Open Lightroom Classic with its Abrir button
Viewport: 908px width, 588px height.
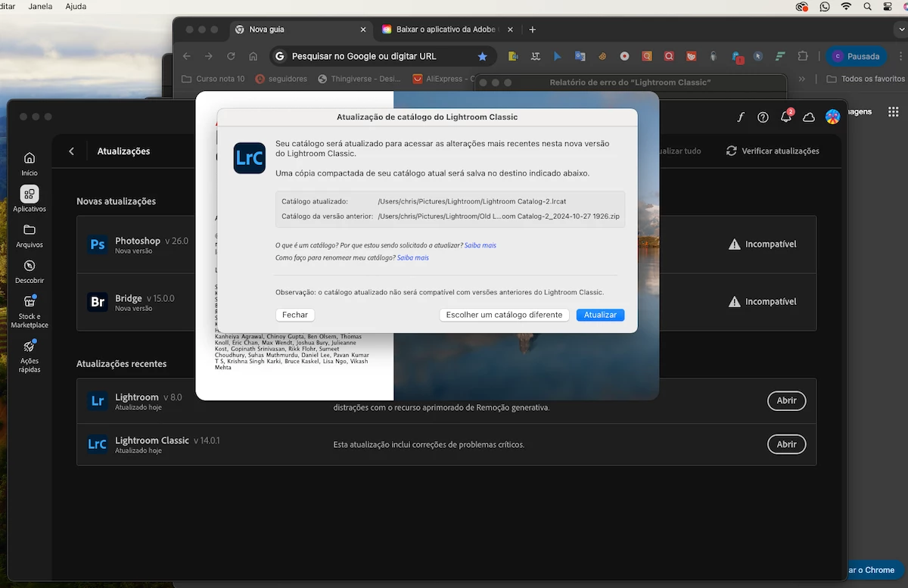(786, 444)
